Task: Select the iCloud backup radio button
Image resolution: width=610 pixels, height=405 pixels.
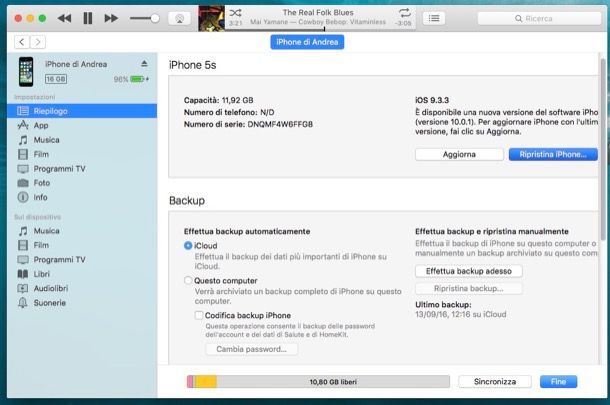Action: pos(188,245)
